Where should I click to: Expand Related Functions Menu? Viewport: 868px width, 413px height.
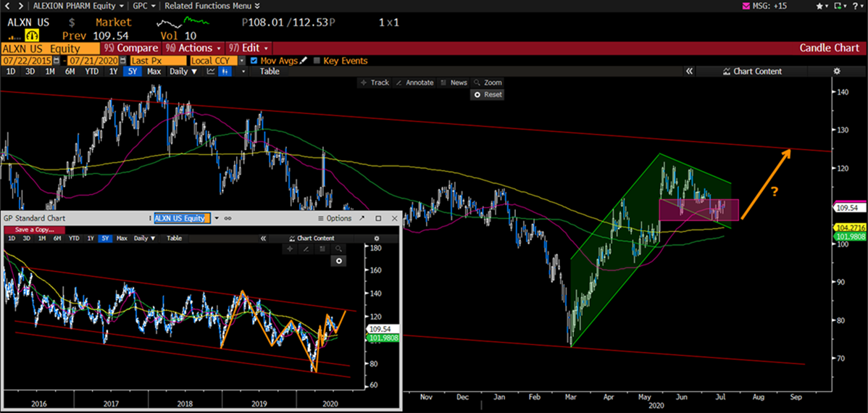click(x=212, y=6)
